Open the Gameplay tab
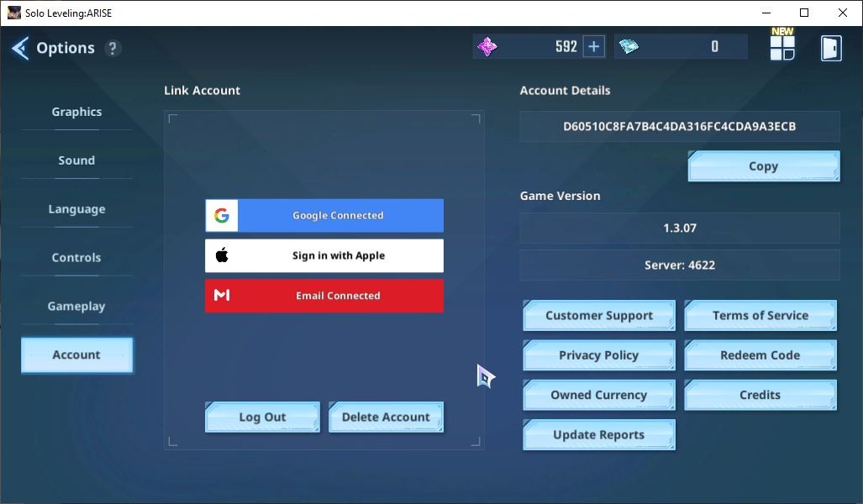The height and width of the screenshot is (504, 863). coord(76,306)
